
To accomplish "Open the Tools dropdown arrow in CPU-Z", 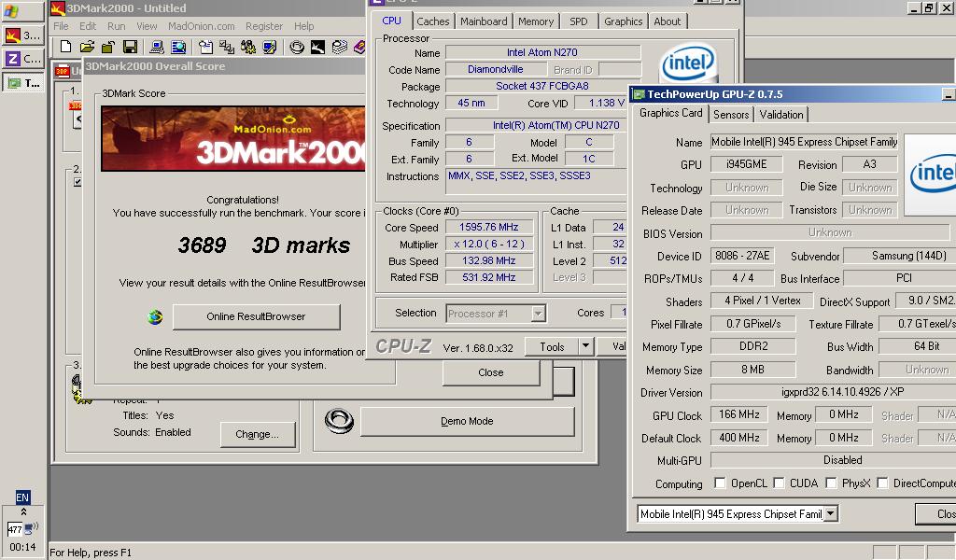I will (x=585, y=346).
